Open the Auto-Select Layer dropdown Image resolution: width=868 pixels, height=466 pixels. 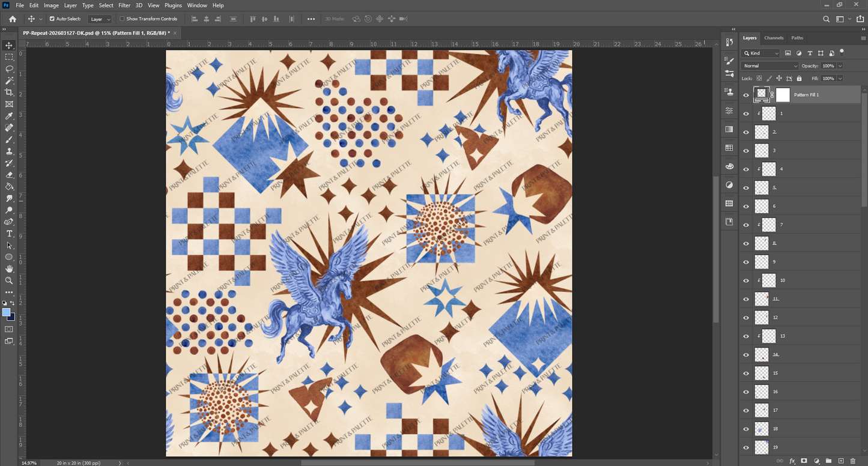pyautogui.click(x=100, y=19)
